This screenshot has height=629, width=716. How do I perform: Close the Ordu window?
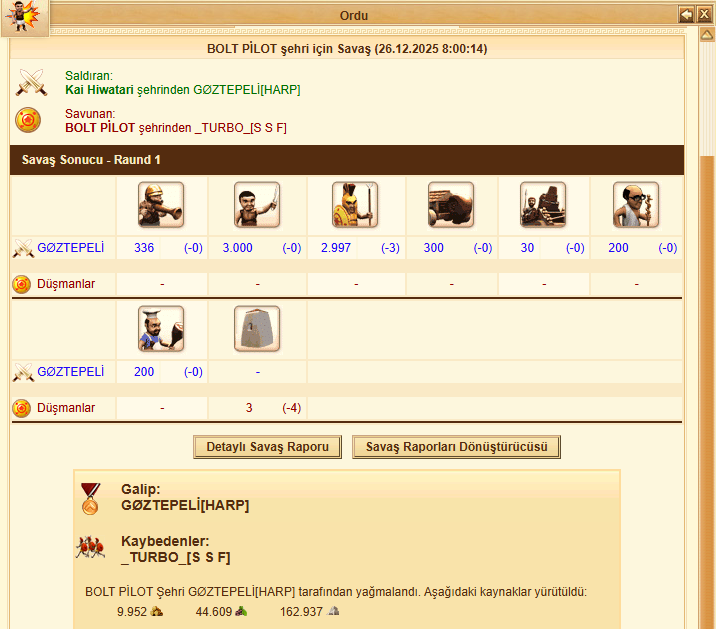[704, 15]
